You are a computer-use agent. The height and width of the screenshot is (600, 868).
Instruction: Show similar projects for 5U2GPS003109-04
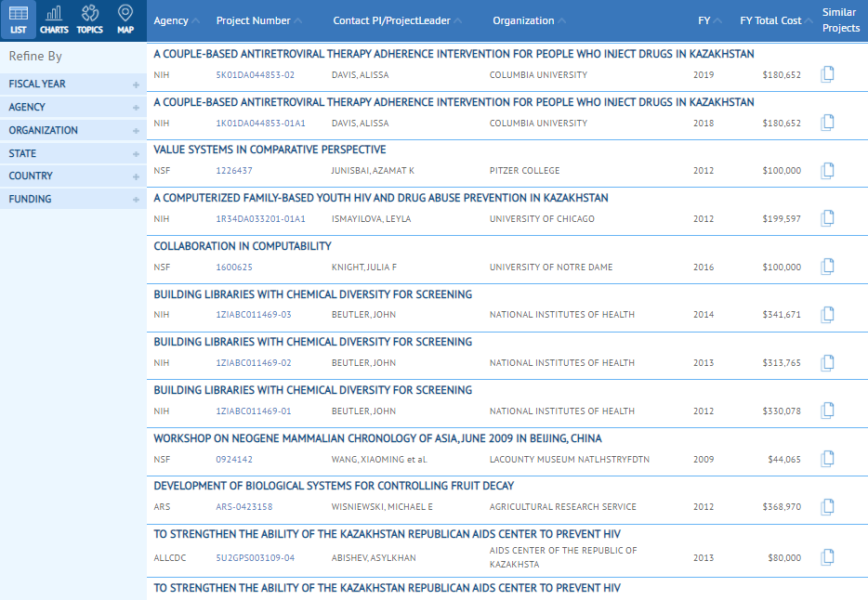(827, 557)
